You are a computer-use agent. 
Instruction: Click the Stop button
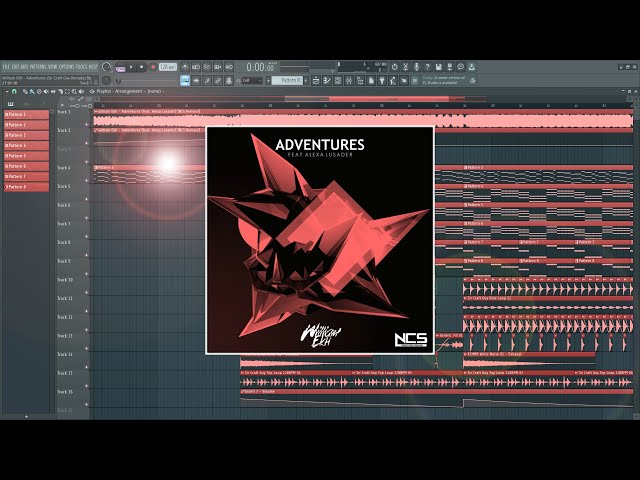[142, 67]
